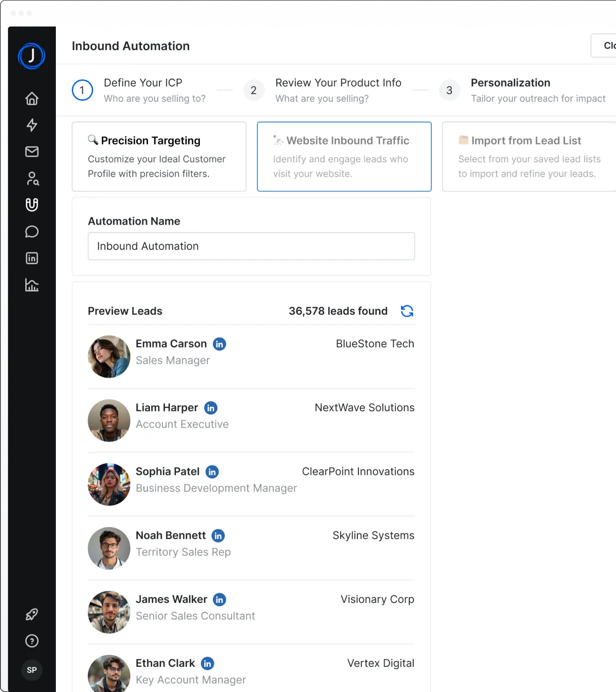This screenshot has height=692, width=616.
Task: Click the SP user avatar button
Action: 32,670
